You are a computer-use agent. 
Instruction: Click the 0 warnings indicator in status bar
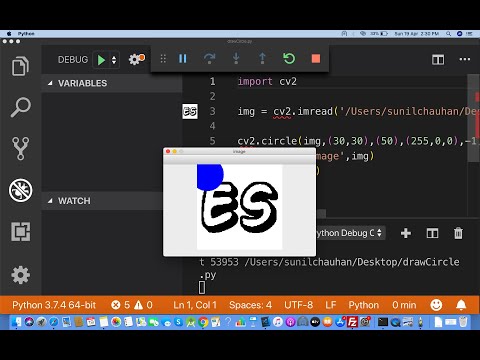pyautogui.click(x=143, y=305)
